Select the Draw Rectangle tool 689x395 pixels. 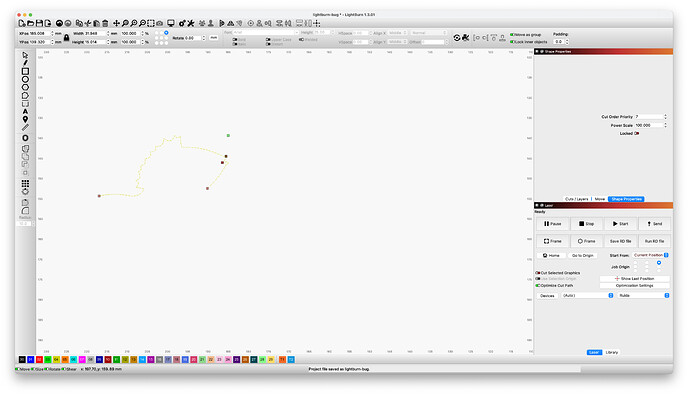pos(25,71)
